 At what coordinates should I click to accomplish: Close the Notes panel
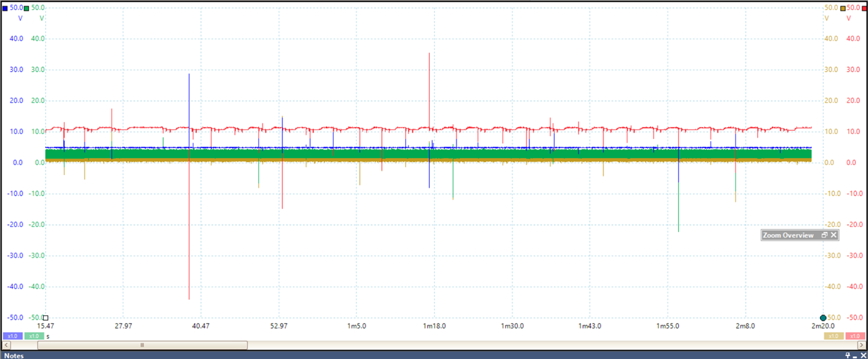tap(862, 355)
